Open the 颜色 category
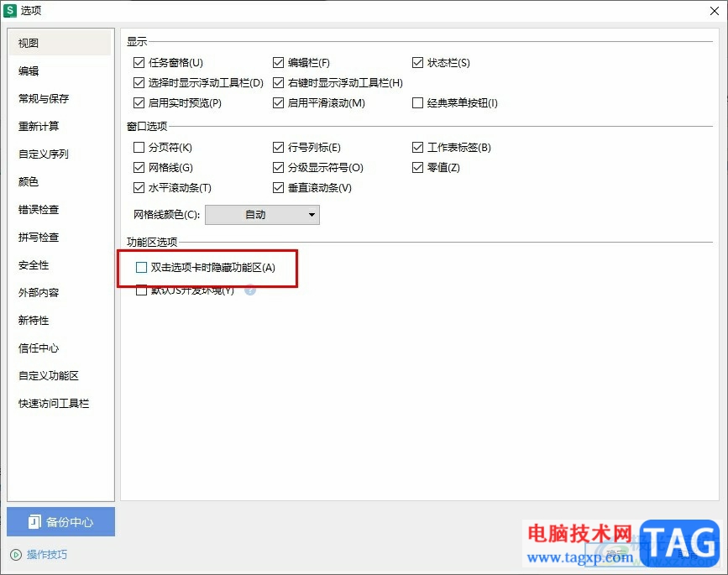The width and height of the screenshot is (728, 575). coord(60,181)
